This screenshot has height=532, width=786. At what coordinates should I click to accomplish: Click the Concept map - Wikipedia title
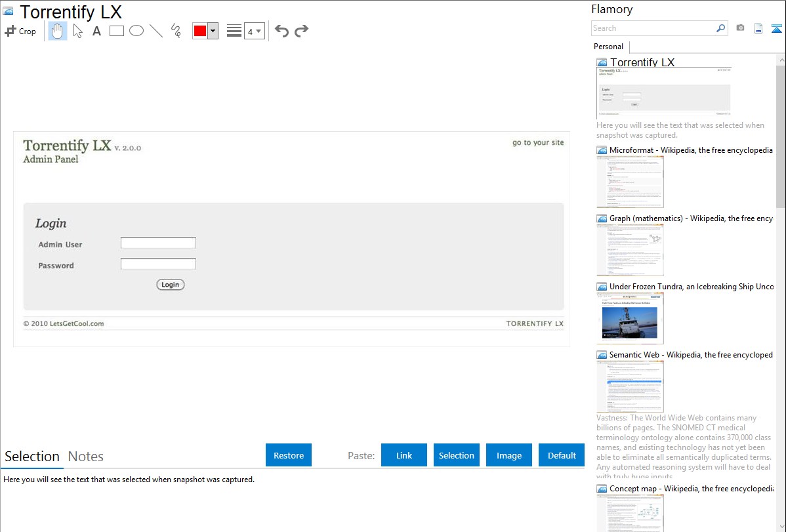691,488
